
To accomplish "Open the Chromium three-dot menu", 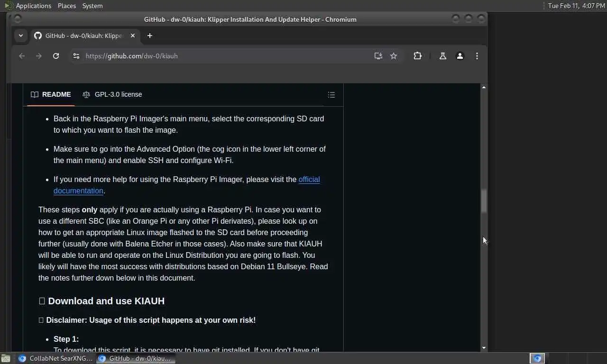I will [477, 56].
